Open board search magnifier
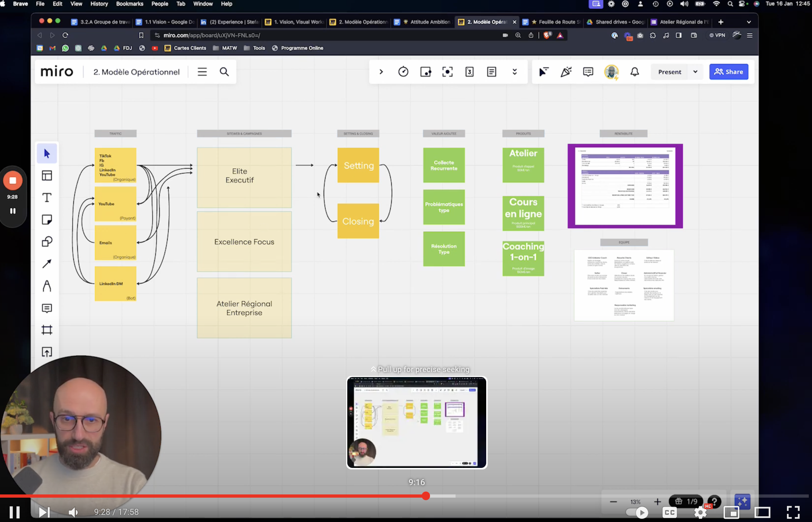This screenshot has width=812, height=522. click(x=224, y=72)
